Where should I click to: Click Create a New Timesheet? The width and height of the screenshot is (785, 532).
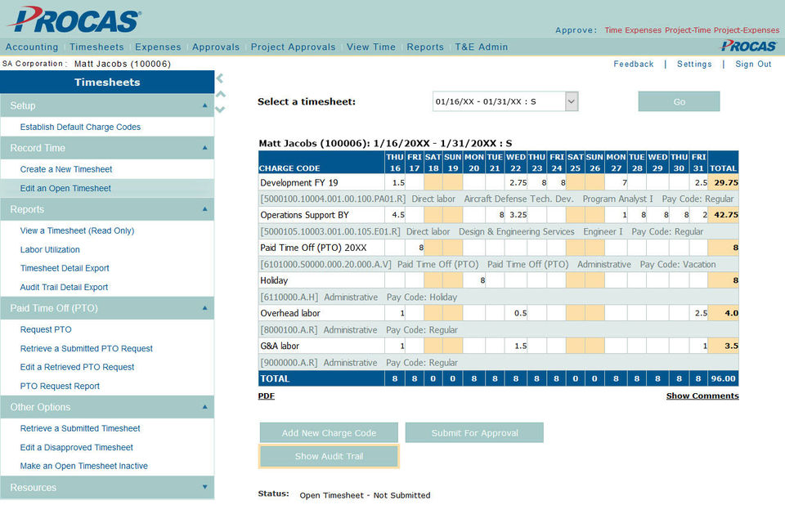click(x=66, y=169)
